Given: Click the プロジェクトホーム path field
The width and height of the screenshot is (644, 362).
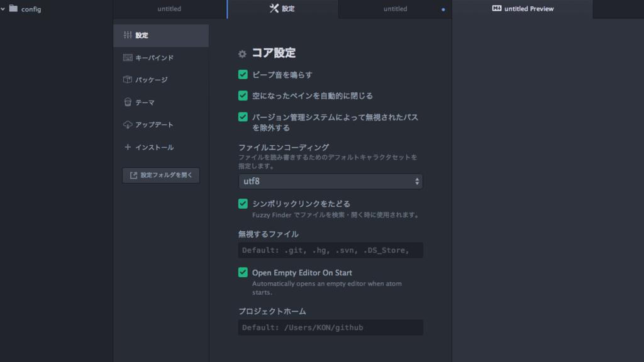Looking at the screenshot, I should click(x=330, y=327).
